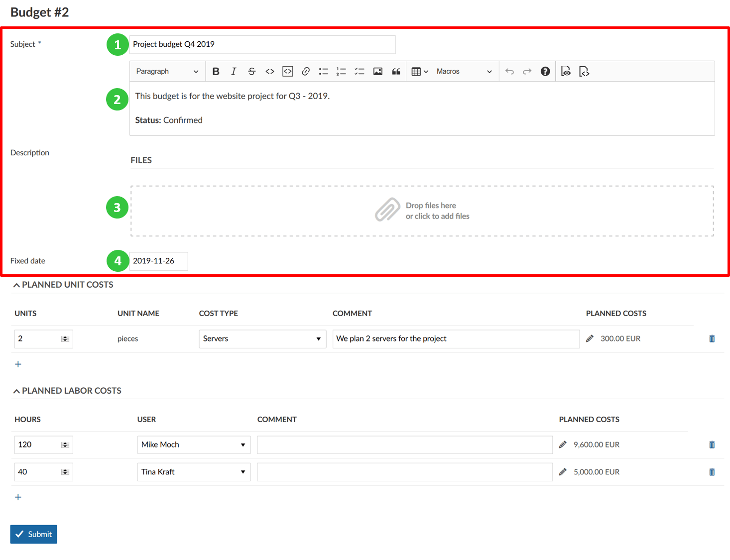Viewport: 730px width, 560px height.
Task: Insert a numbered list
Action: point(341,72)
